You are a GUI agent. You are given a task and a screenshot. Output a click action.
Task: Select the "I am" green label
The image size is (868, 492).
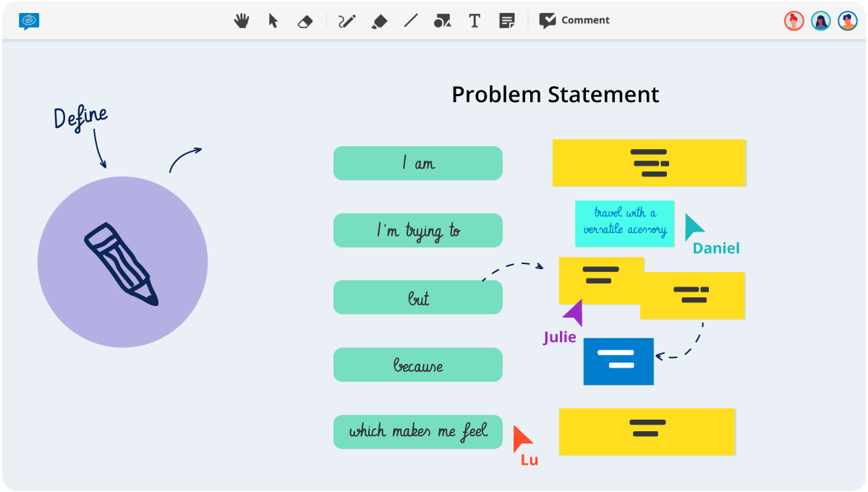tap(418, 164)
